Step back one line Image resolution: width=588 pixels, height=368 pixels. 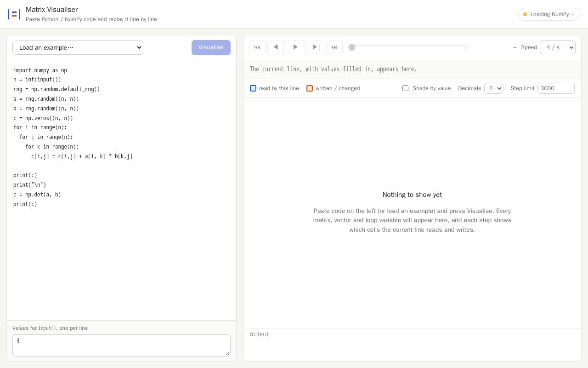(276, 47)
